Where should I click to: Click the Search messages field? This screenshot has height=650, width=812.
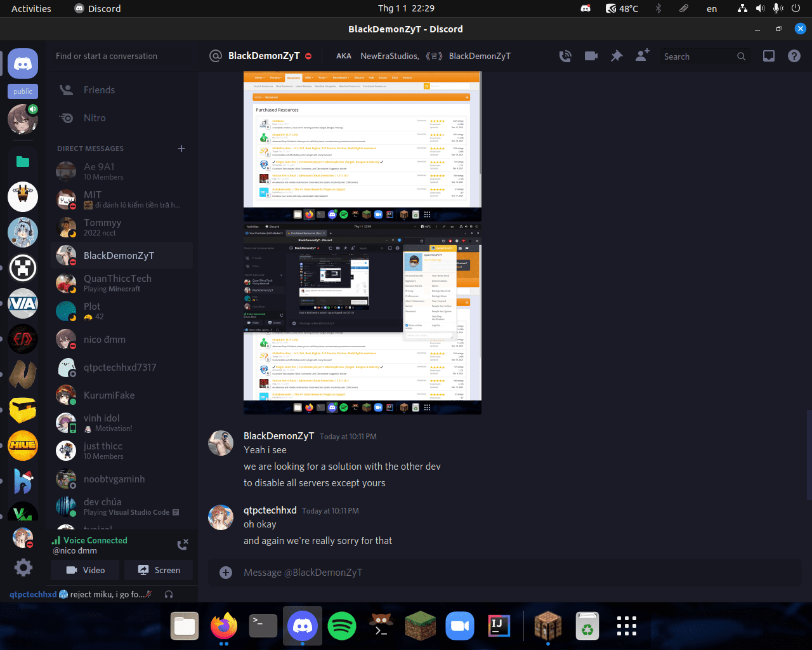(704, 56)
